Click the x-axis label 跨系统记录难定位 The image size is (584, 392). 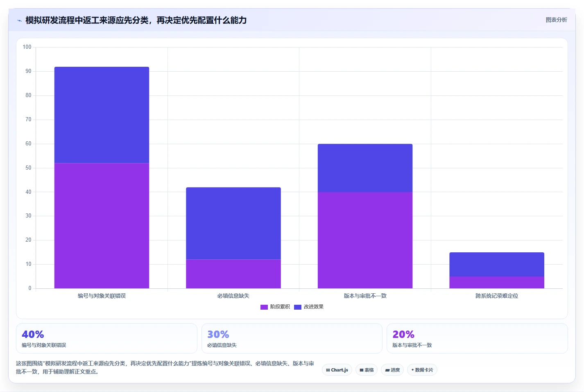tap(497, 296)
